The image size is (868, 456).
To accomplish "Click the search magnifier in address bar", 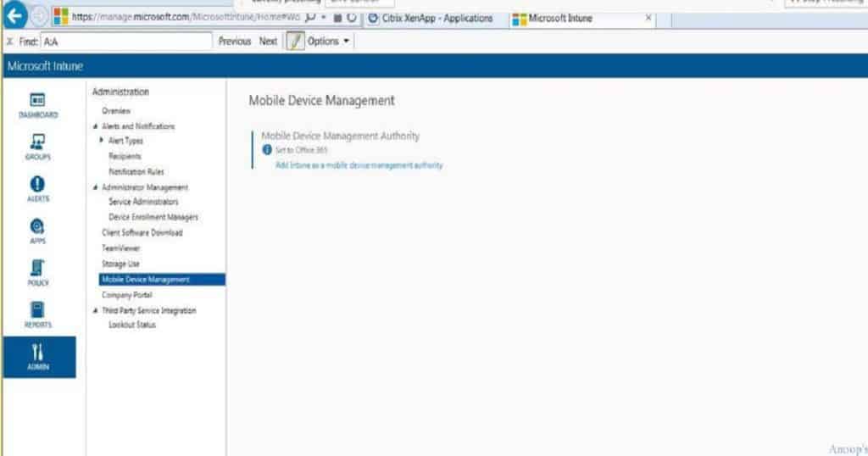I will click(310, 18).
